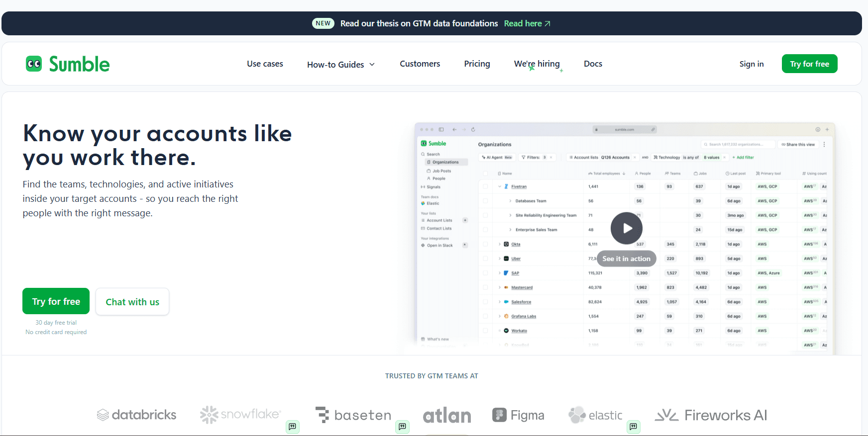Open the three-dot menu beside Share this view
This screenshot has width=868, height=436.
(x=824, y=144)
